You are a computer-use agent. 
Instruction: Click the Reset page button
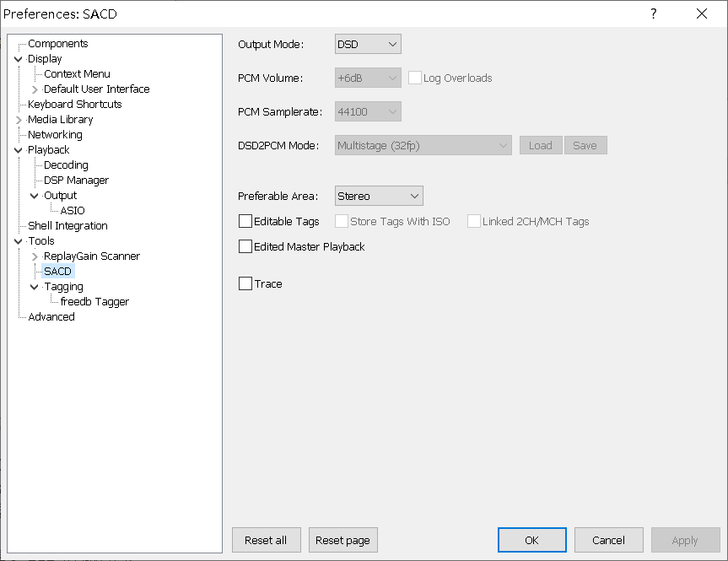343,540
